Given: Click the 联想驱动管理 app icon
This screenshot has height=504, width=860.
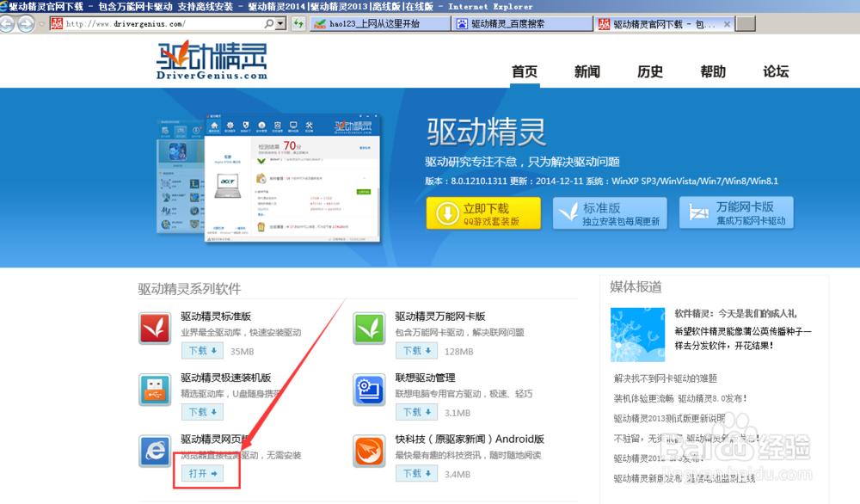Looking at the screenshot, I should 369,390.
